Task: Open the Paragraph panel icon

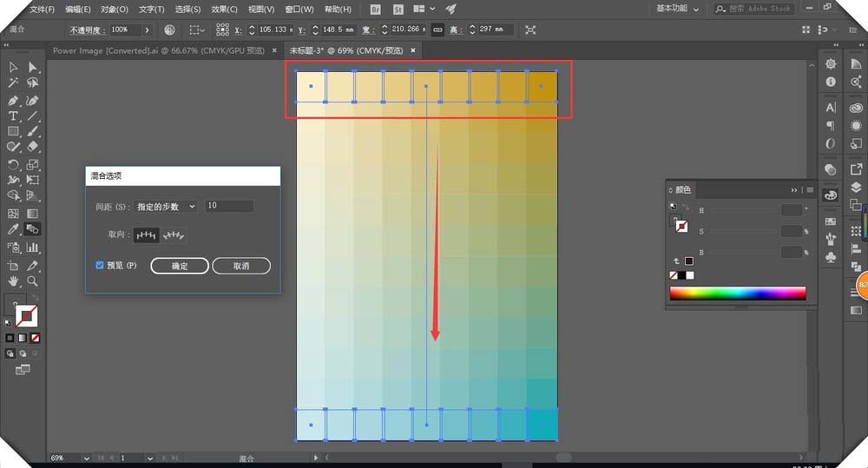Action: (x=831, y=126)
